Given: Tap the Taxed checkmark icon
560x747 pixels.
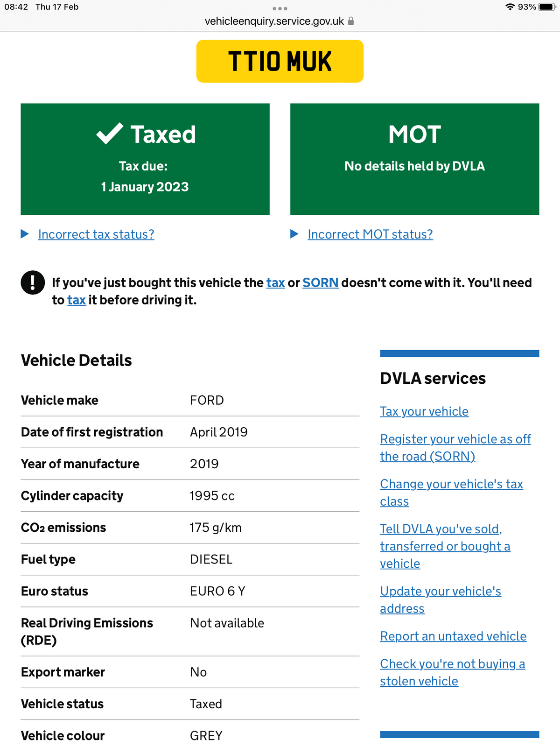Looking at the screenshot, I should click(110, 134).
